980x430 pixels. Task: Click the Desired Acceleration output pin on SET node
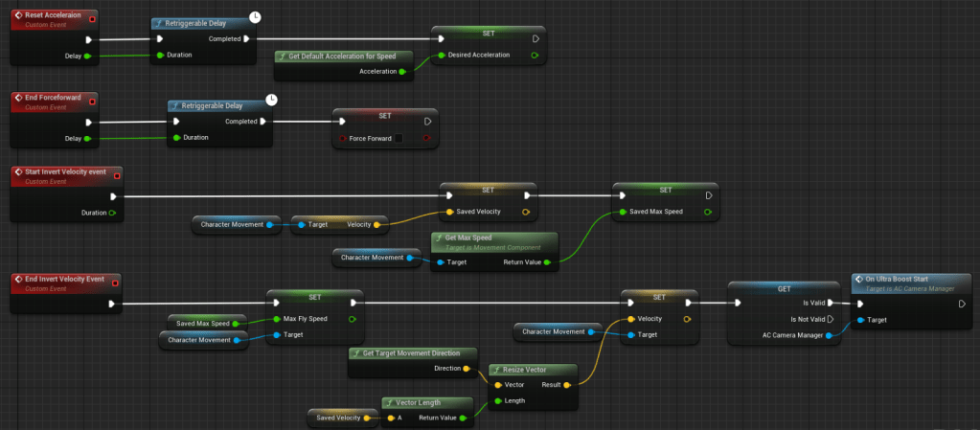coord(534,55)
